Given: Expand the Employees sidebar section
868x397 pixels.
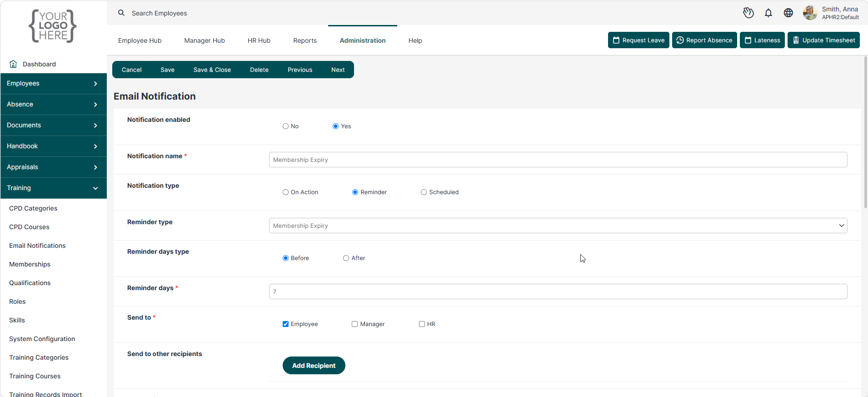Looking at the screenshot, I should (54, 84).
